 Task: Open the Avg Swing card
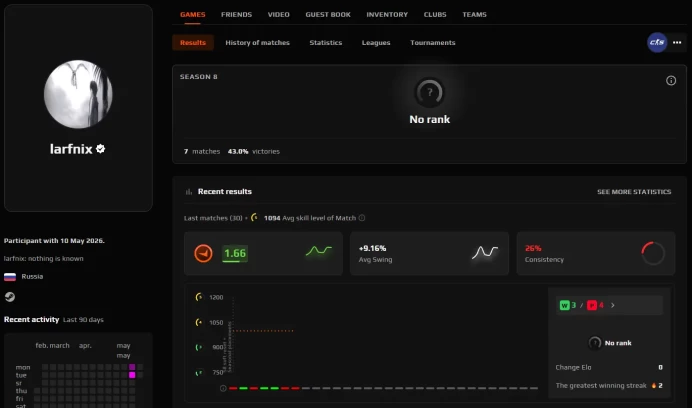click(429, 253)
